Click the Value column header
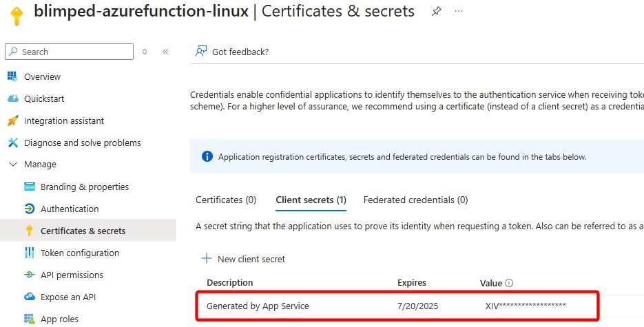The width and height of the screenshot is (644, 327). (491, 283)
